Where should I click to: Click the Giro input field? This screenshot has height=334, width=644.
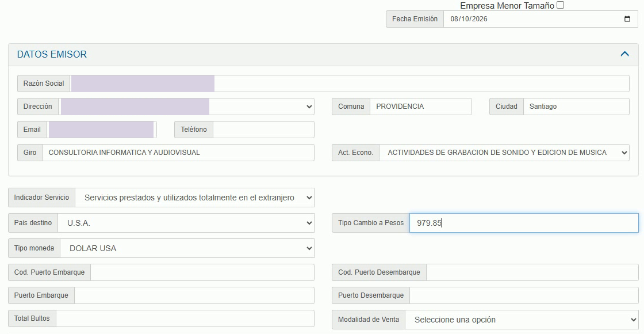pos(178,153)
